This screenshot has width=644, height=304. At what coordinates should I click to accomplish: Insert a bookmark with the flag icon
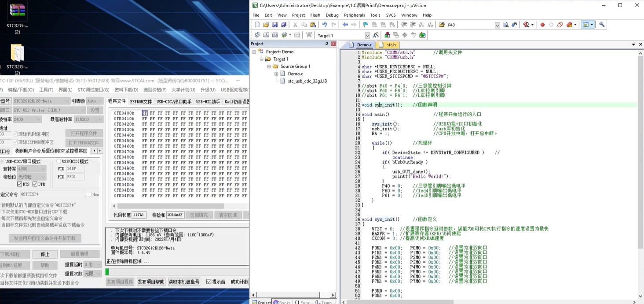point(366,25)
